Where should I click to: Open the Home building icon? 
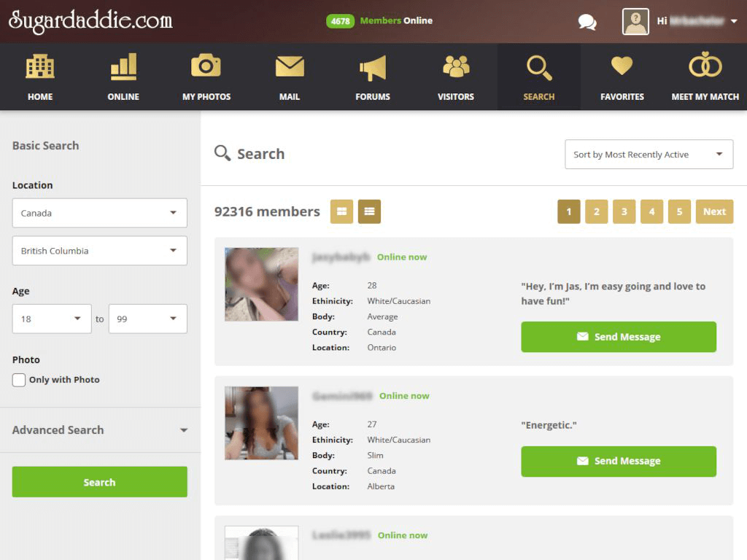pos(40,68)
